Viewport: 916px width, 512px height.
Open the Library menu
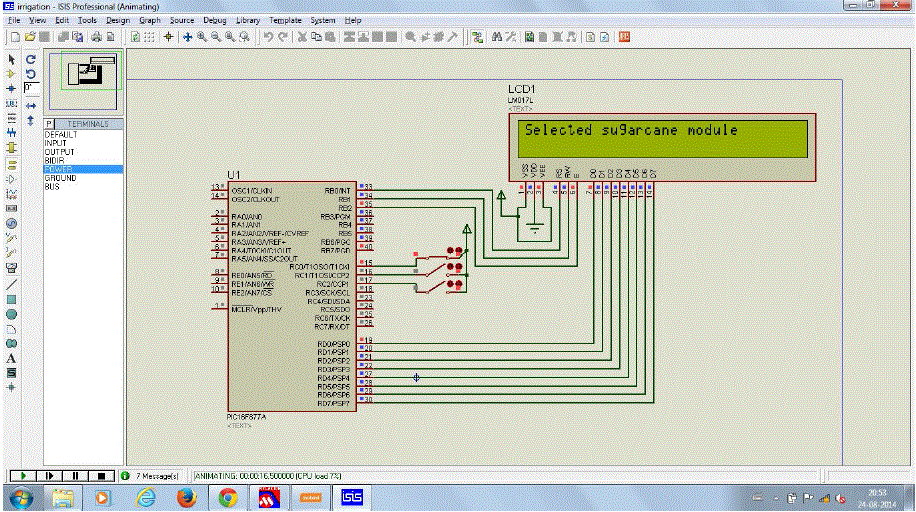pos(249,20)
